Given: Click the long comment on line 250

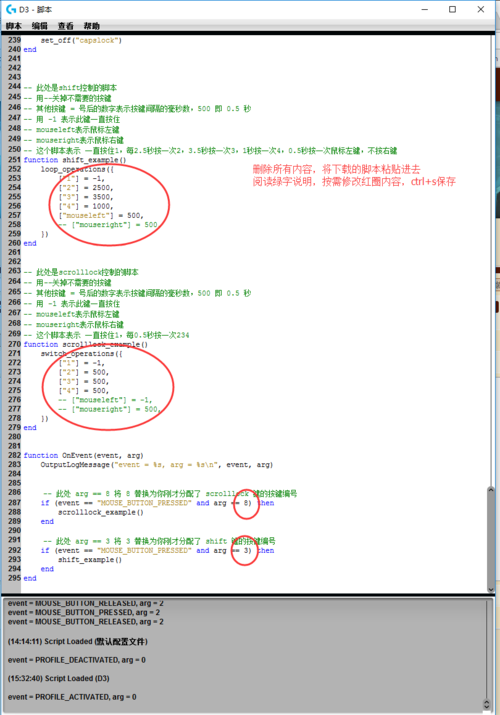Looking at the screenshot, I should 210,150.
